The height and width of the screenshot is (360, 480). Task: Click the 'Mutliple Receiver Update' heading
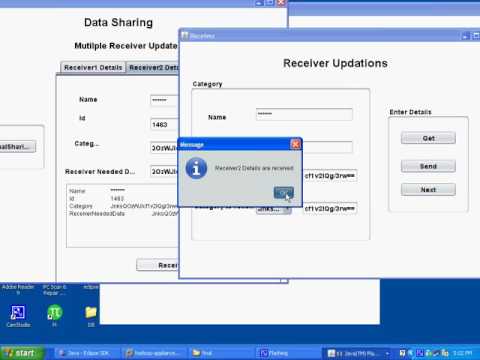coord(126,46)
